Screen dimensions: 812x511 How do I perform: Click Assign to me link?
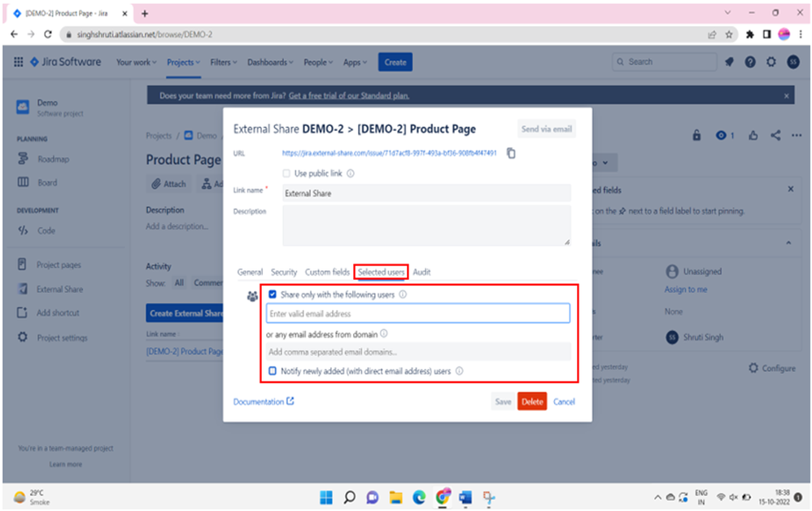tap(686, 290)
